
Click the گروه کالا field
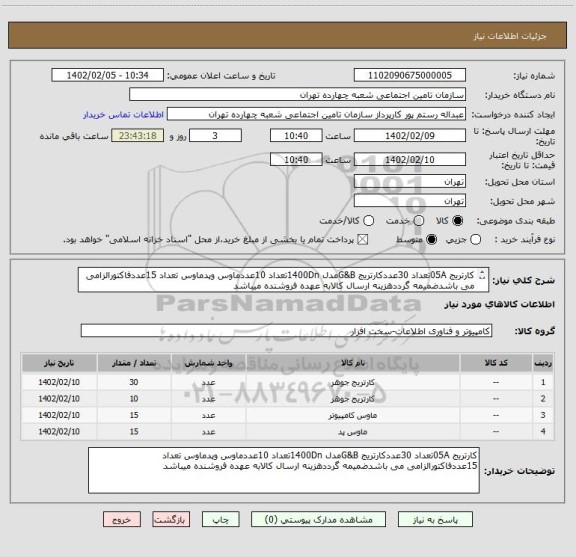click(x=286, y=331)
